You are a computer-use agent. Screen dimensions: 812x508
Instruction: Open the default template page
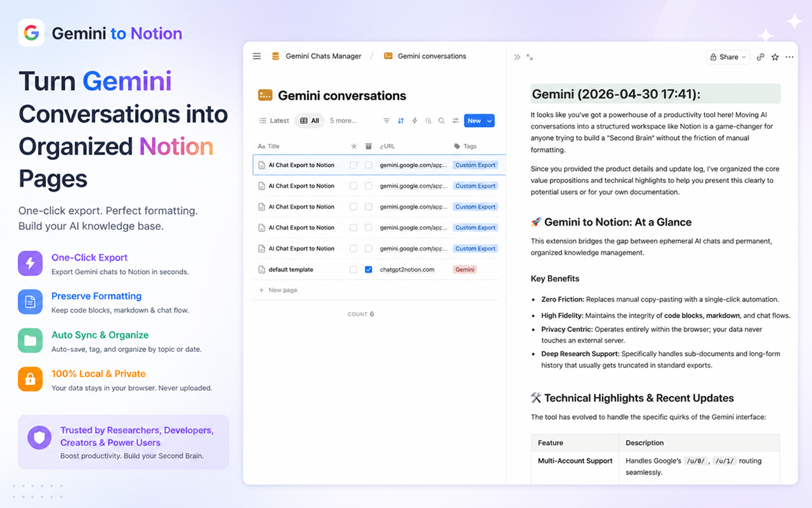point(291,270)
